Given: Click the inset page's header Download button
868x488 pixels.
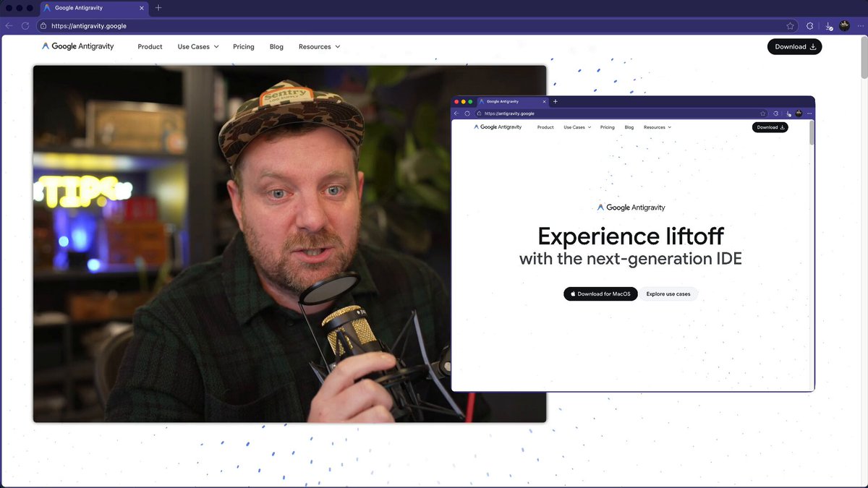Looking at the screenshot, I should [770, 127].
